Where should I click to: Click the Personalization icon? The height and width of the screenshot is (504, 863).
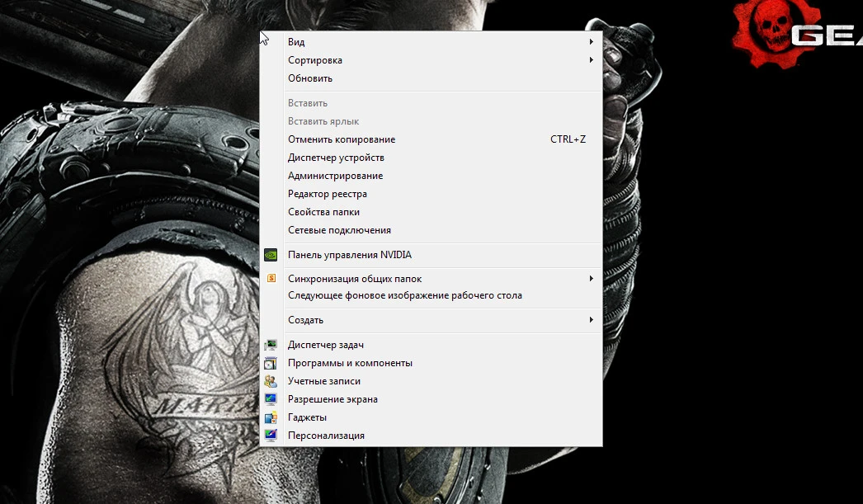click(x=271, y=436)
